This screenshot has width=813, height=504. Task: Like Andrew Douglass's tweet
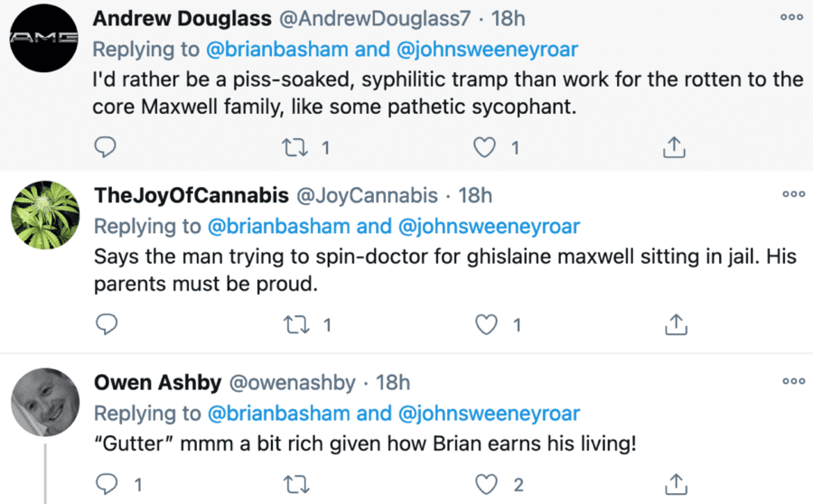[486, 146]
